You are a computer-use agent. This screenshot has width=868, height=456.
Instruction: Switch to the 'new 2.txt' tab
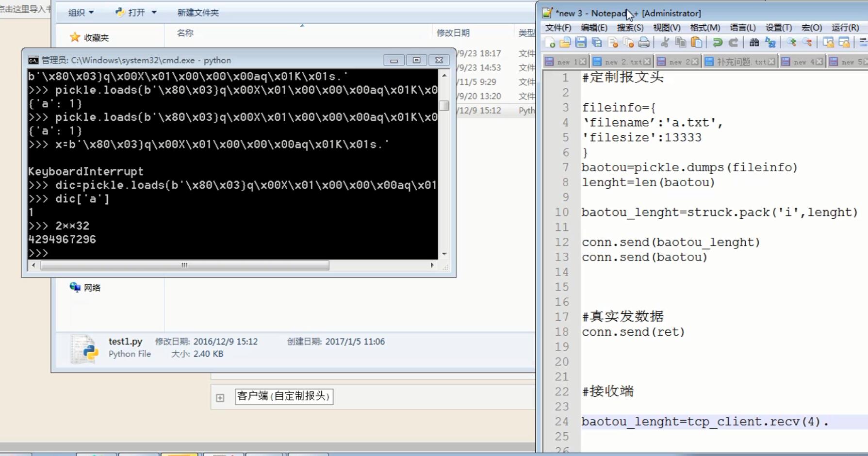[x=622, y=62]
